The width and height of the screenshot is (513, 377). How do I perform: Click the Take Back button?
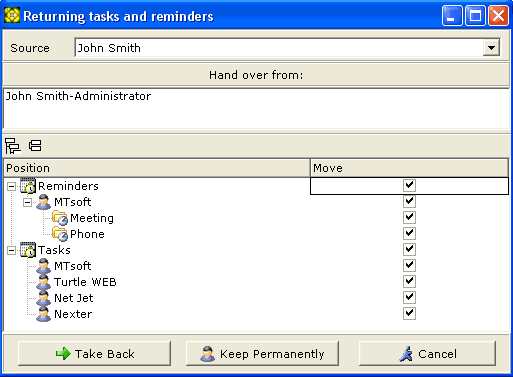click(94, 354)
